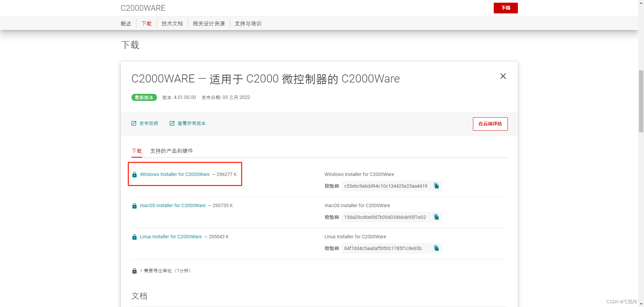Click the lock icon beside Linux Installer
Viewport: 644px width, 307px height.
(135, 237)
